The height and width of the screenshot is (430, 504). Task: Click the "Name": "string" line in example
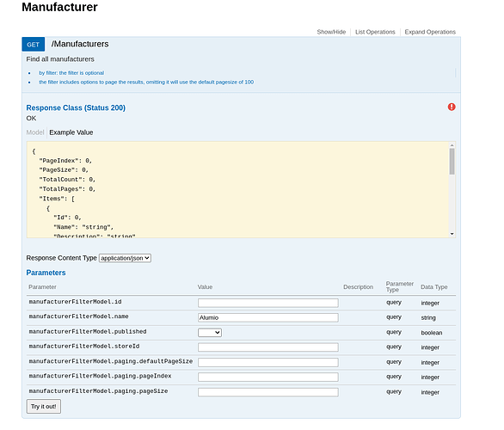click(x=83, y=227)
